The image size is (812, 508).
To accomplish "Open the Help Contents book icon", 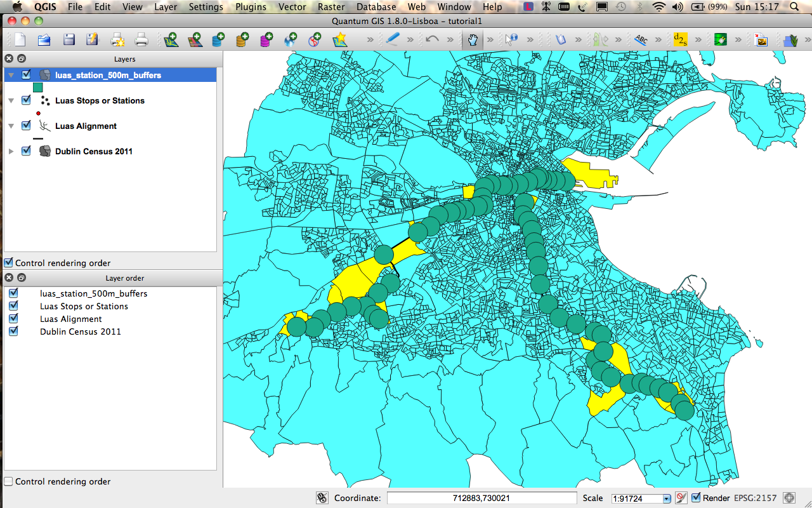I will [x=560, y=39].
